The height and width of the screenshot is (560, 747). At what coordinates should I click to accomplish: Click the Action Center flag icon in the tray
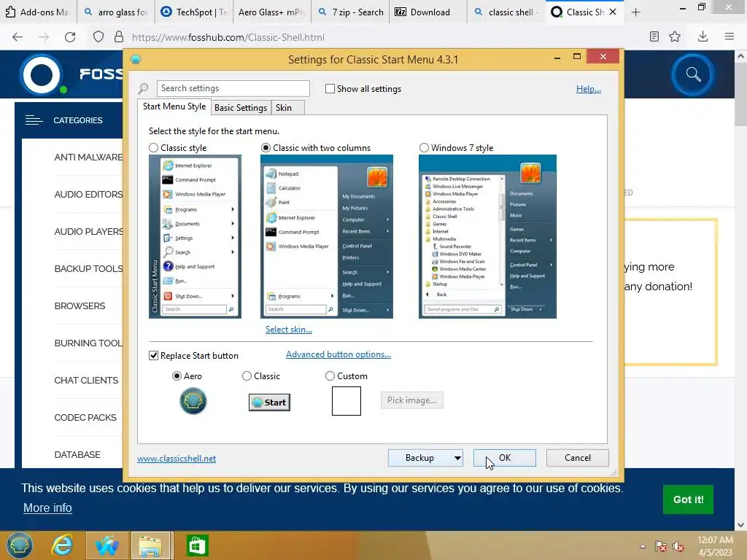pyautogui.click(x=660, y=546)
